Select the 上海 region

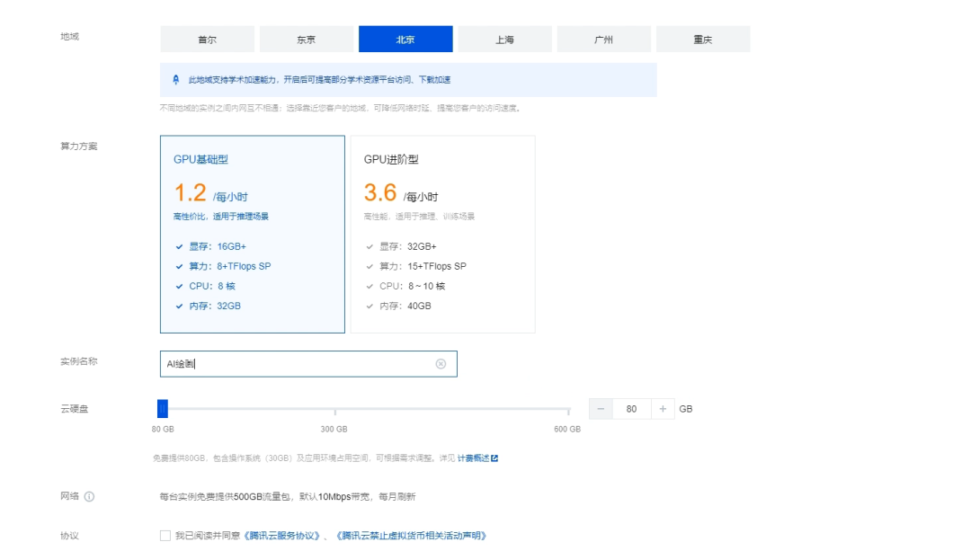[x=504, y=39]
